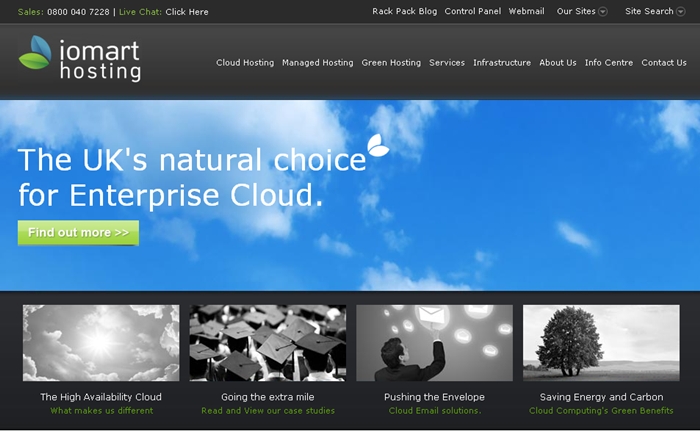Open the graduation caps case studies thumbnail

(x=268, y=343)
